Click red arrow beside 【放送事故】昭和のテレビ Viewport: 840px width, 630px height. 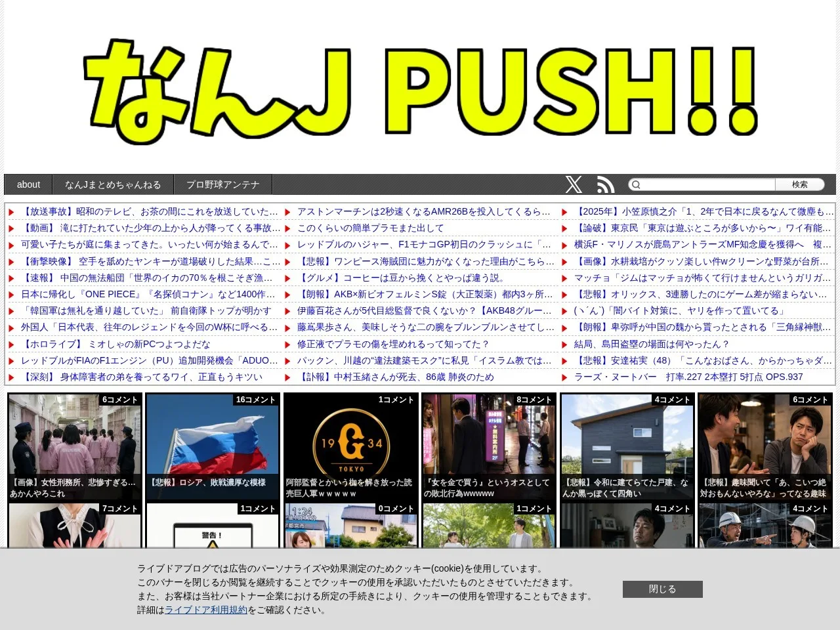(11, 212)
